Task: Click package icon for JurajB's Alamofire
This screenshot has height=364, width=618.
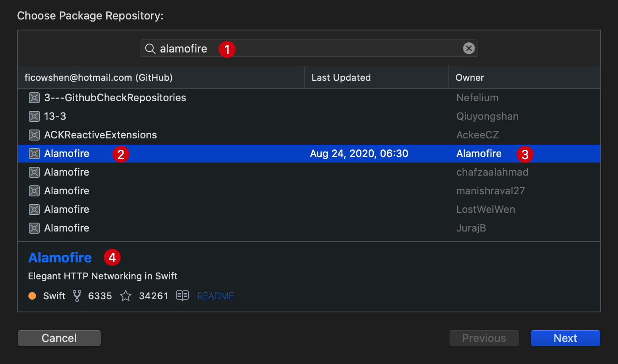Action: (34, 228)
